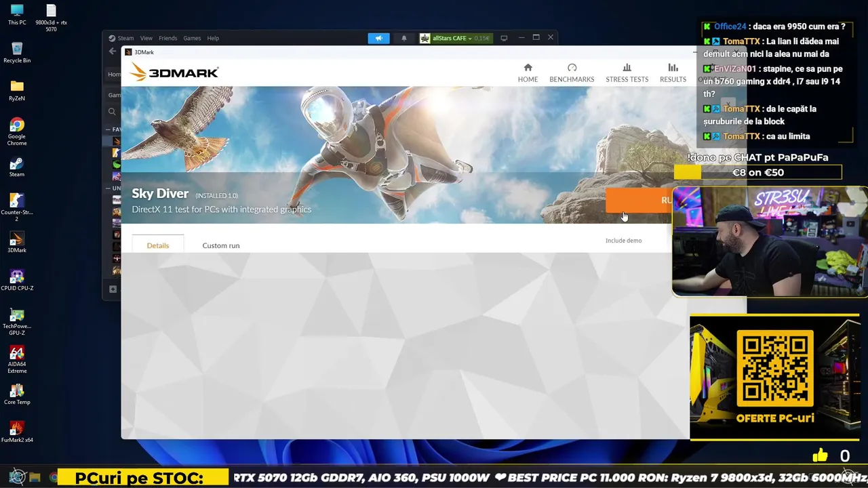Switch to the Custom run tab
The image size is (868, 488).
point(221,245)
